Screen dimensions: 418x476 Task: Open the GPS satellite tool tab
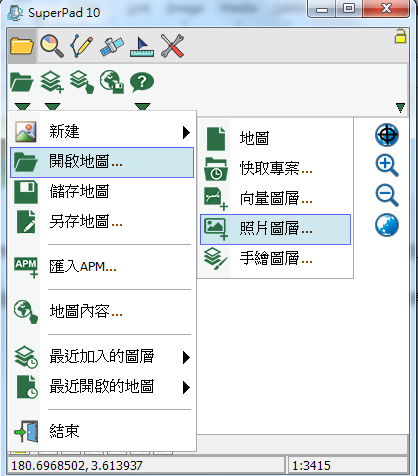coord(112,46)
